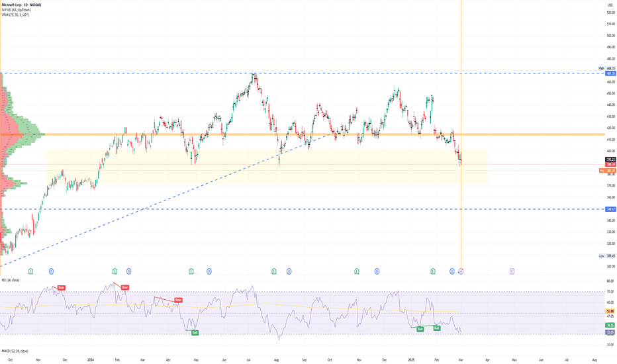The width and height of the screenshot is (617, 364).
Task: Click the green 38.55 RSI value label
Action: coord(610,326)
